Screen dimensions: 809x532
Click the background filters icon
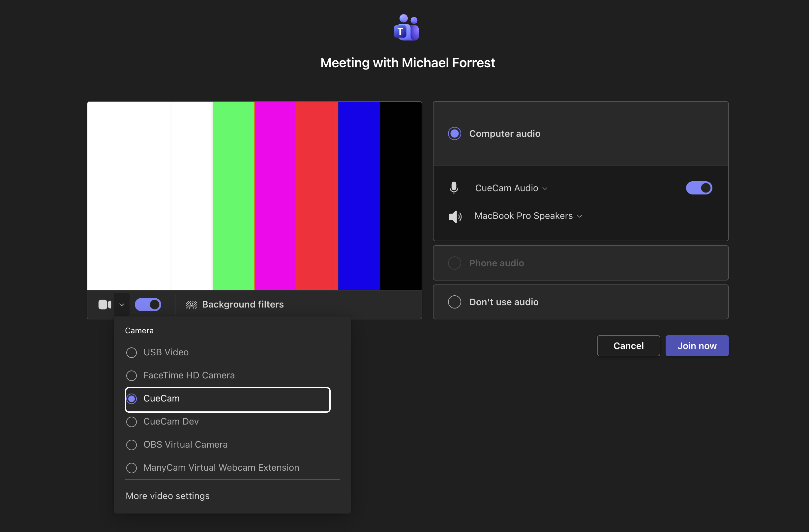(x=192, y=305)
